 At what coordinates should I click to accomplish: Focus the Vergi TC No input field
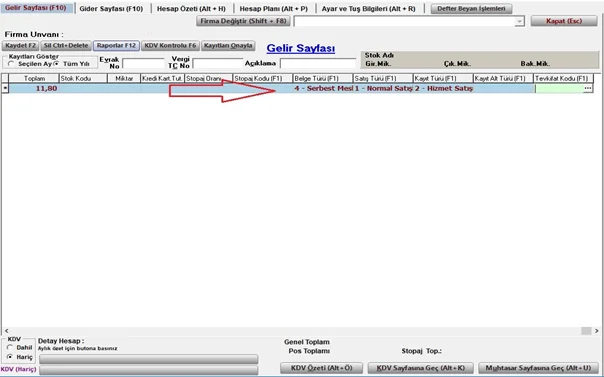point(218,63)
